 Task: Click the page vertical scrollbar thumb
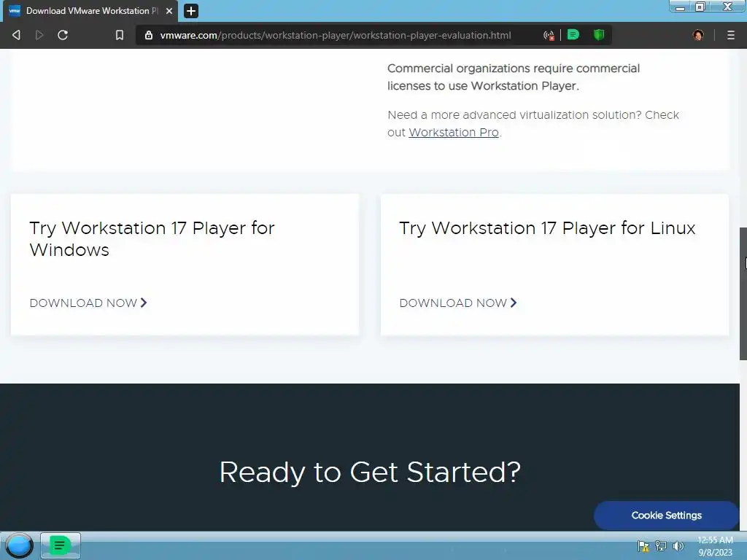[743, 294]
